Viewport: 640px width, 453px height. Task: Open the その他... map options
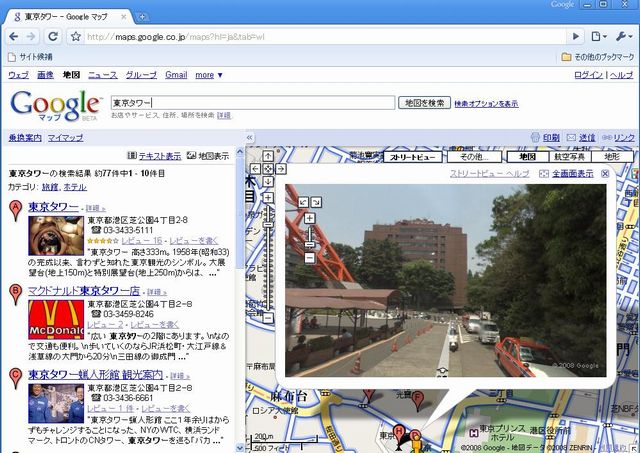pyautogui.click(x=474, y=157)
